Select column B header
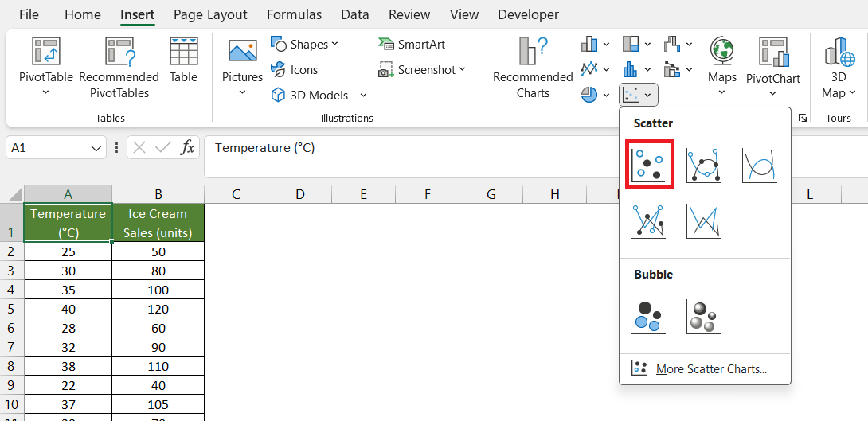The height and width of the screenshot is (421, 868). (158, 194)
